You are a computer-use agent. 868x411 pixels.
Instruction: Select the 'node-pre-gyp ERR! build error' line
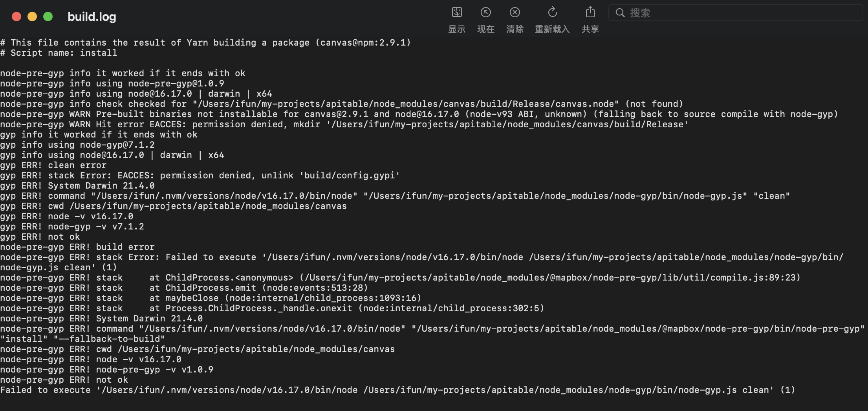coord(77,247)
